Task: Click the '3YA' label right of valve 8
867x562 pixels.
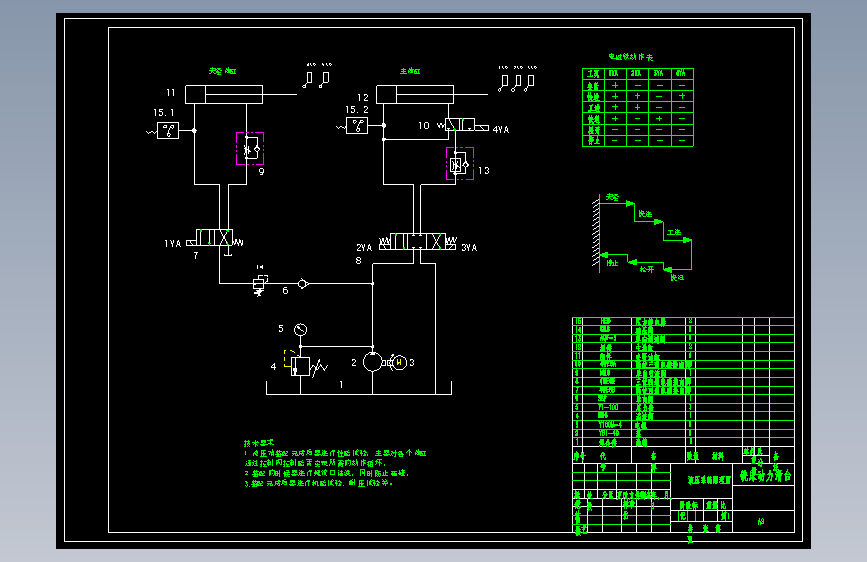Action: [x=469, y=248]
